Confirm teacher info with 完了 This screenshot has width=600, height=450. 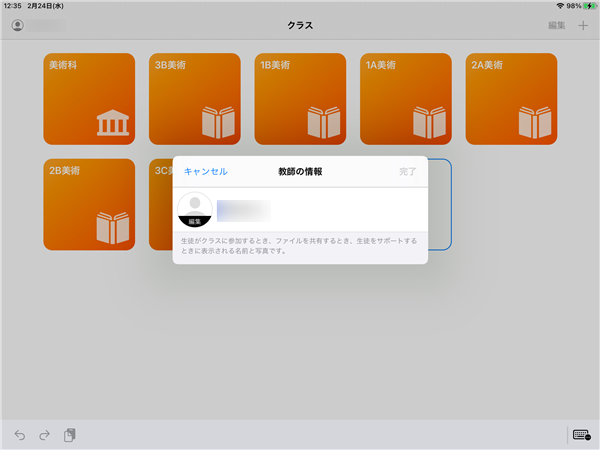[408, 171]
